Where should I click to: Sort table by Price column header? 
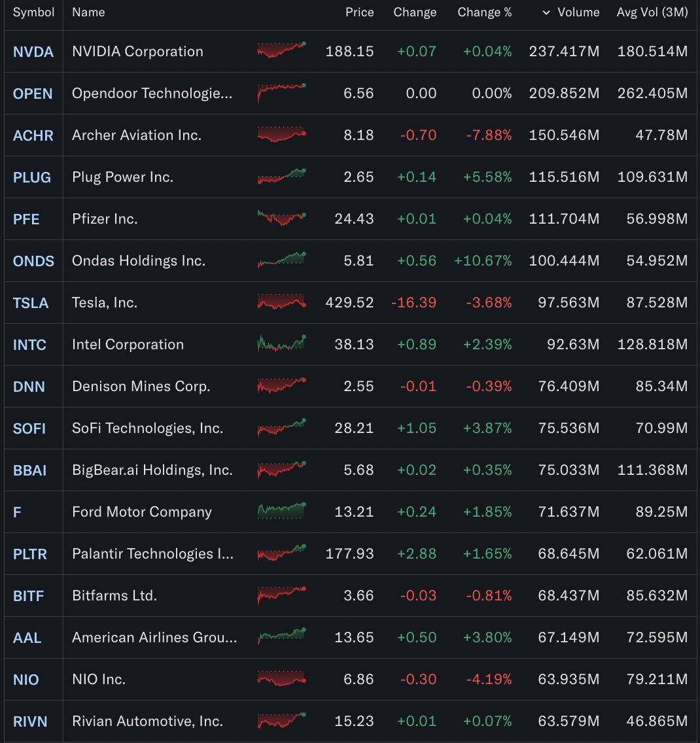tap(360, 12)
